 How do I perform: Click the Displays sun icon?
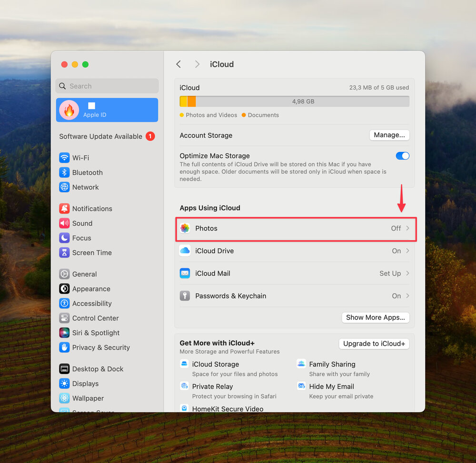tap(64, 383)
